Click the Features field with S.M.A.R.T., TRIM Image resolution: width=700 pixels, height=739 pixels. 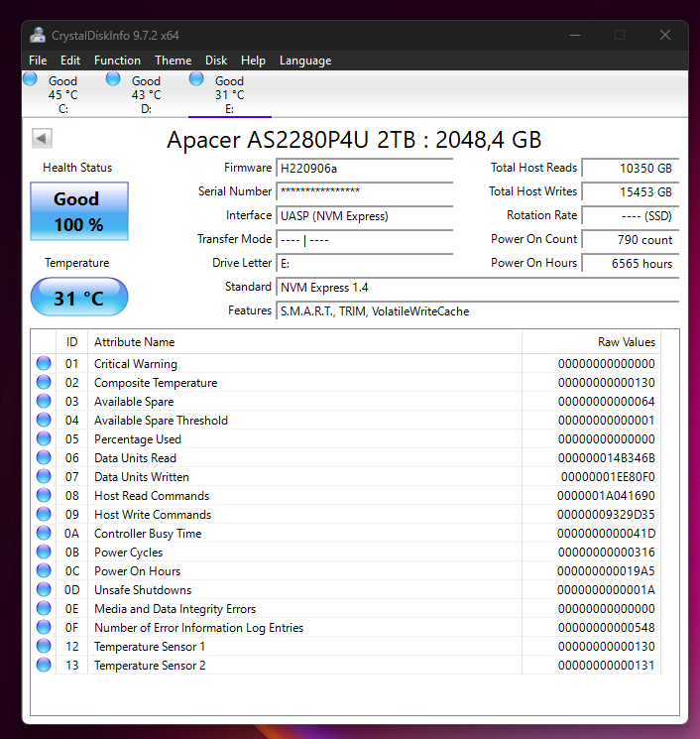[478, 311]
